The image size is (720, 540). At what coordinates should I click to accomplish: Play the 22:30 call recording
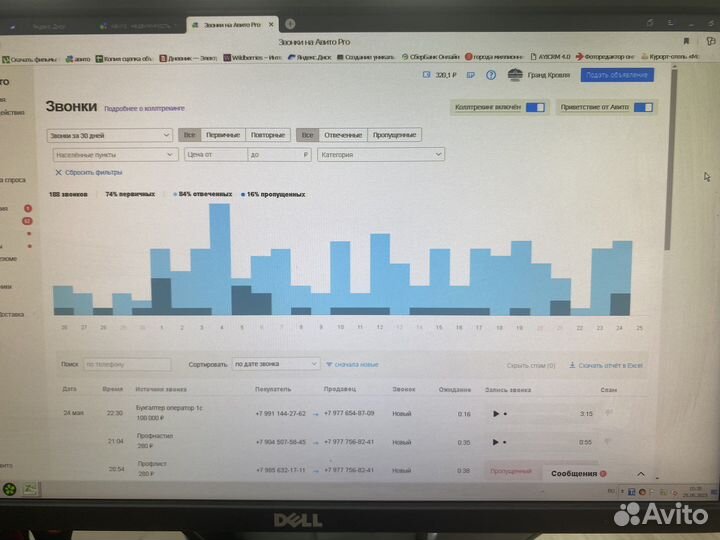pos(495,413)
